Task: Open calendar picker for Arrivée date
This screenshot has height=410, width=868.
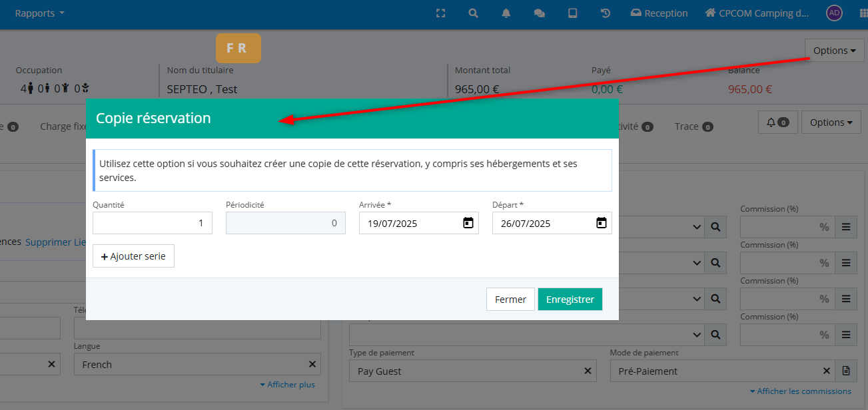Action: click(468, 223)
